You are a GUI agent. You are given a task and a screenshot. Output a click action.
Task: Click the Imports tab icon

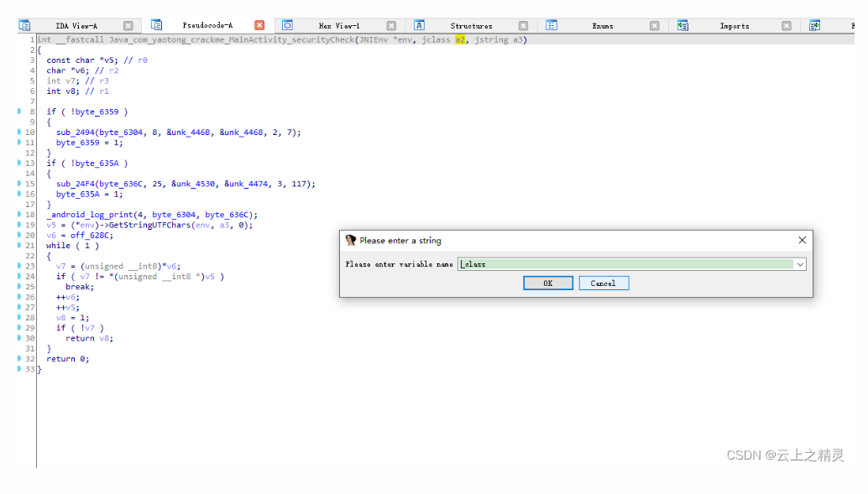(682, 25)
